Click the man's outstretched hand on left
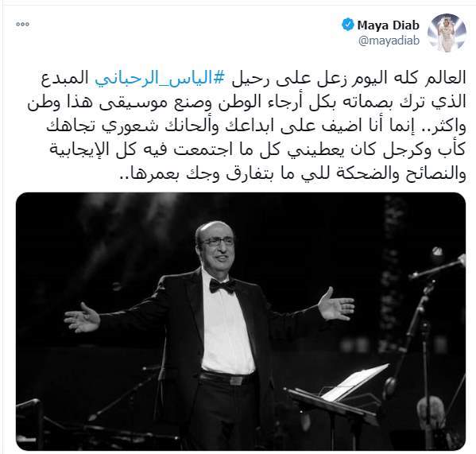Image resolution: width=476 pixels, height=454 pixels. pyautogui.click(x=82, y=318)
